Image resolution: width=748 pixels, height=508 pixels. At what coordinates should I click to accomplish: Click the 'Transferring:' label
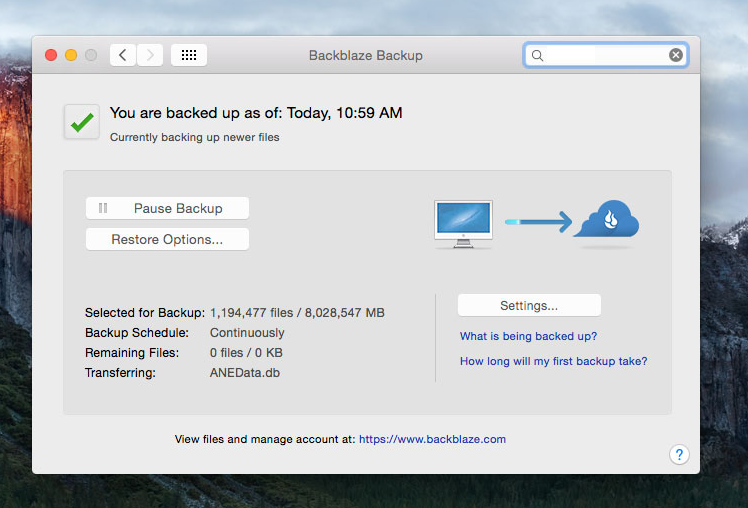[120, 373]
